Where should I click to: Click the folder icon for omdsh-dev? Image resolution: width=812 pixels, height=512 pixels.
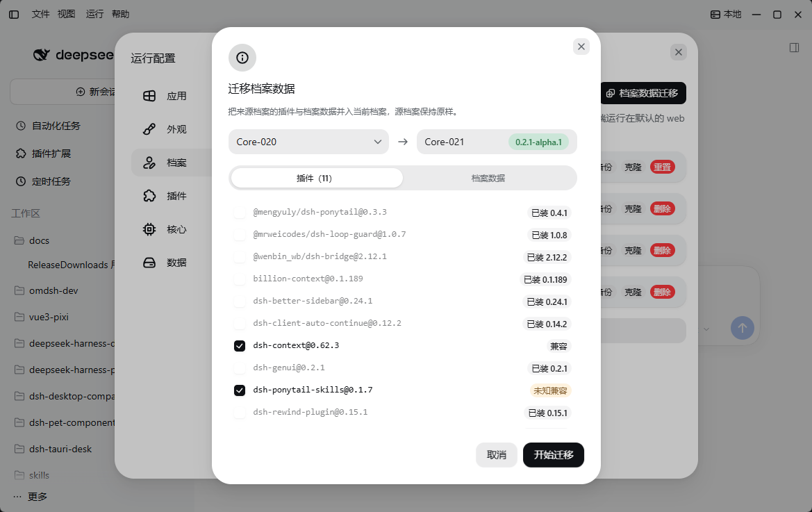tap(19, 290)
